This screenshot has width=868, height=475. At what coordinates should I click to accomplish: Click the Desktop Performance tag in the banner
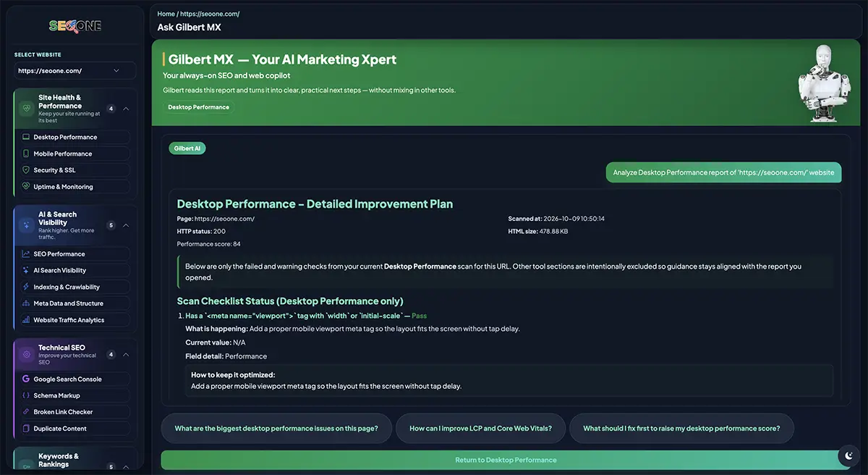click(x=199, y=107)
